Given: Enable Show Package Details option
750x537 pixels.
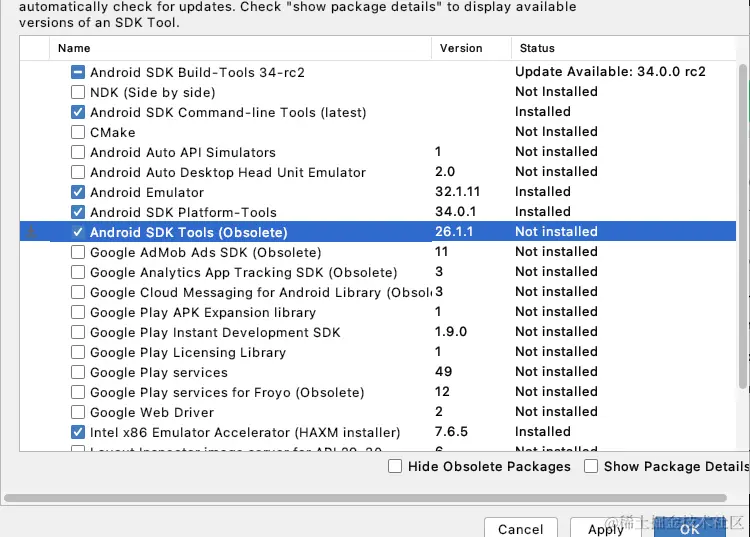Looking at the screenshot, I should pos(591,466).
